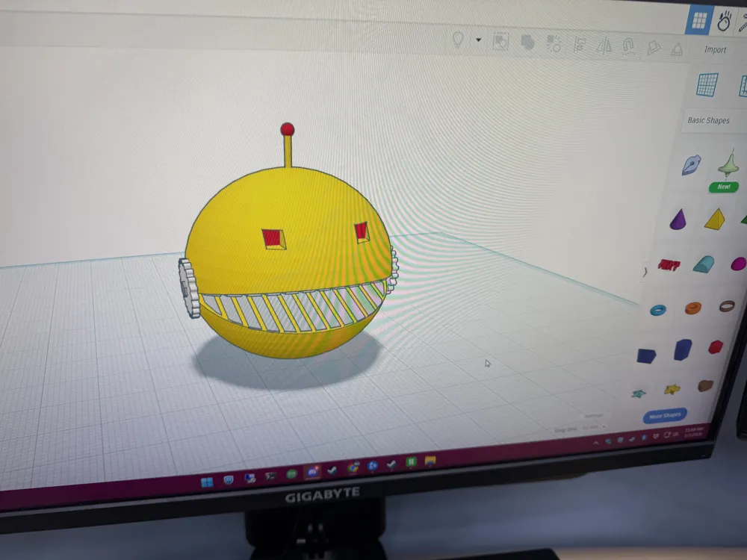This screenshot has height=560, width=747.
Task: Select the Mirror tool icon
Action: pyautogui.click(x=604, y=46)
